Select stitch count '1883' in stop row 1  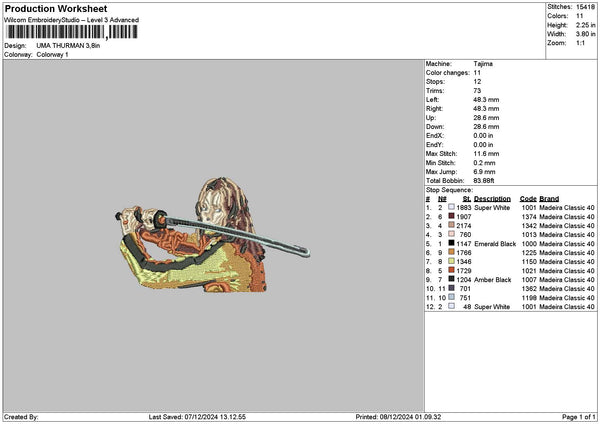(x=464, y=208)
